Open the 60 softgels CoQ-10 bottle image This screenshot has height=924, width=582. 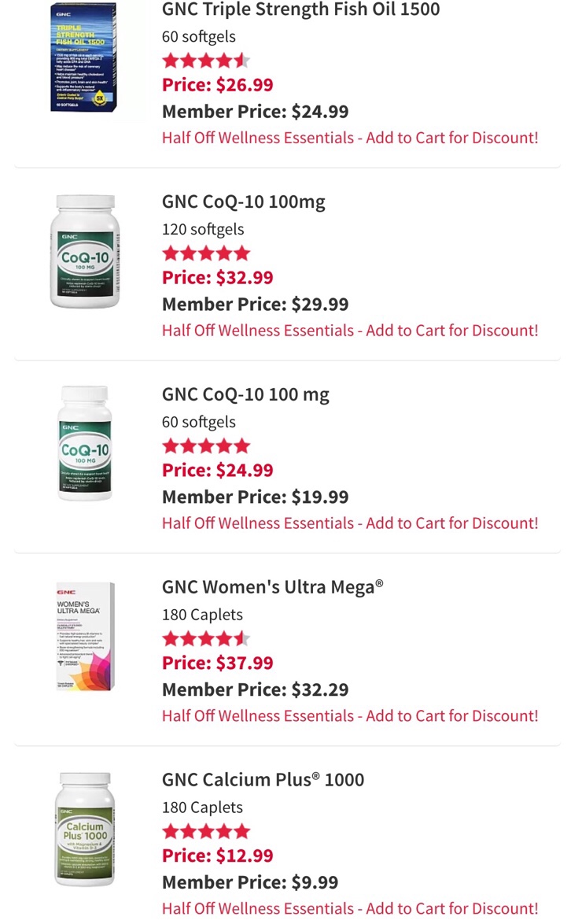point(85,443)
